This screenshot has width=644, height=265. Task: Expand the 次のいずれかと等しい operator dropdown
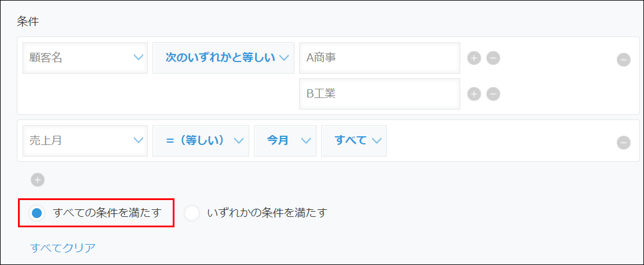(223, 57)
